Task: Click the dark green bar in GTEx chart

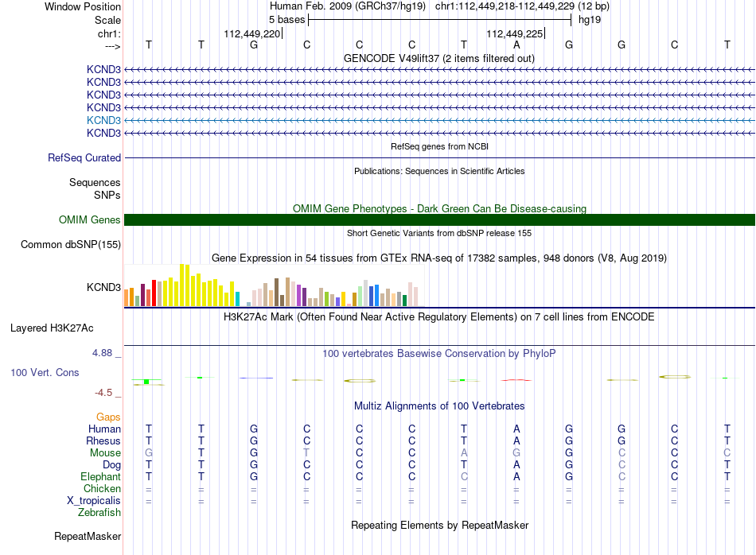Action: [404, 301]
